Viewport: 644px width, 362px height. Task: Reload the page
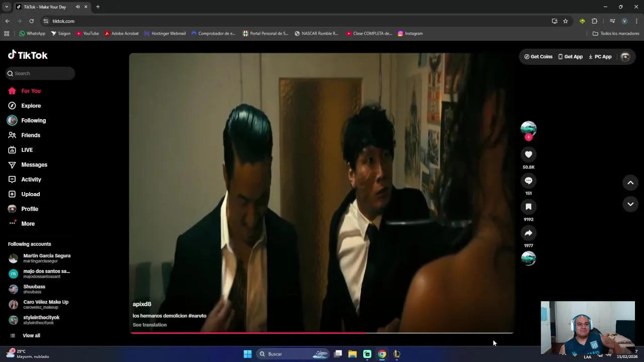pos(31,21)
